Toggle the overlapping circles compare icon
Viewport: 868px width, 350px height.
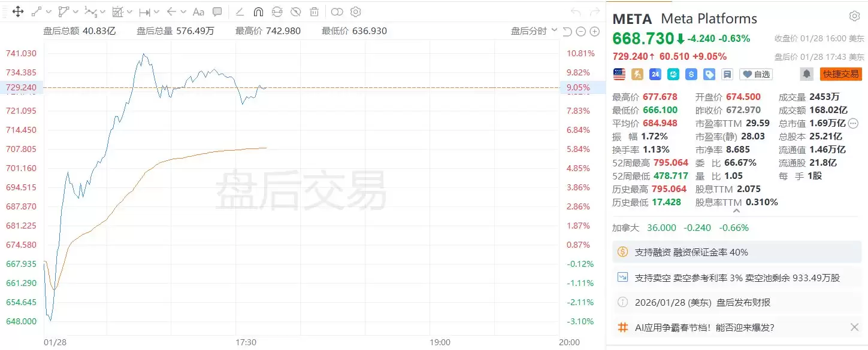click(337, 11)
